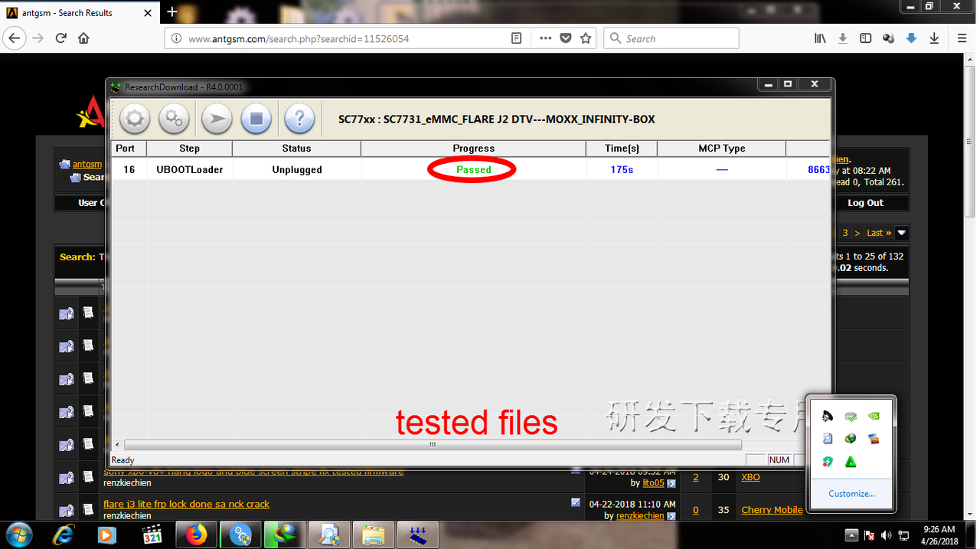Reload the antgsm page
980x549 pixels.
(61, 38)
